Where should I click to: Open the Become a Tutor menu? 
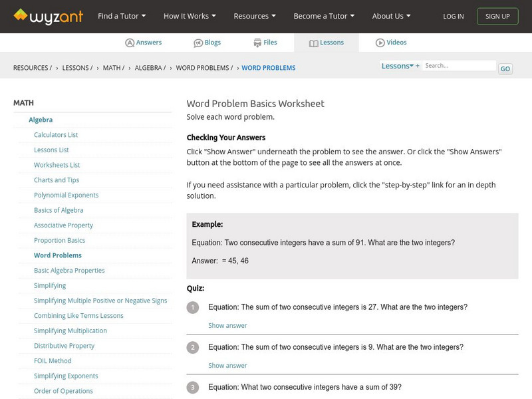[324, 16]
